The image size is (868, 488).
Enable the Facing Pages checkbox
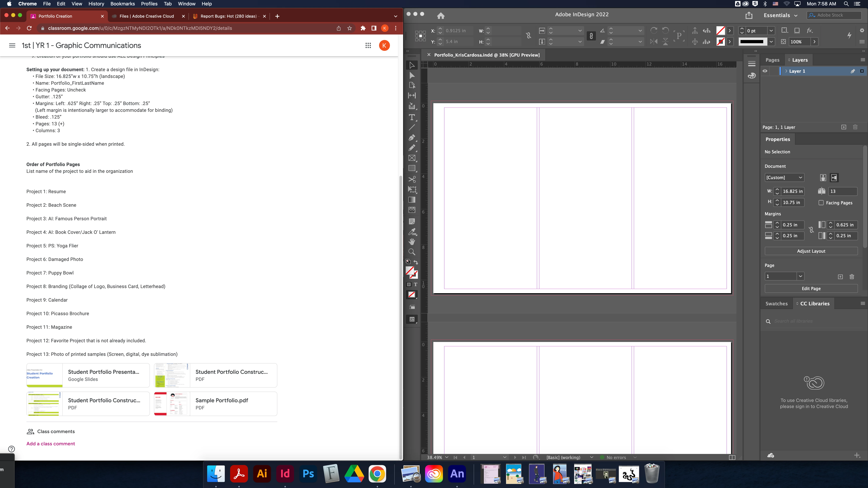click(821, 203)
